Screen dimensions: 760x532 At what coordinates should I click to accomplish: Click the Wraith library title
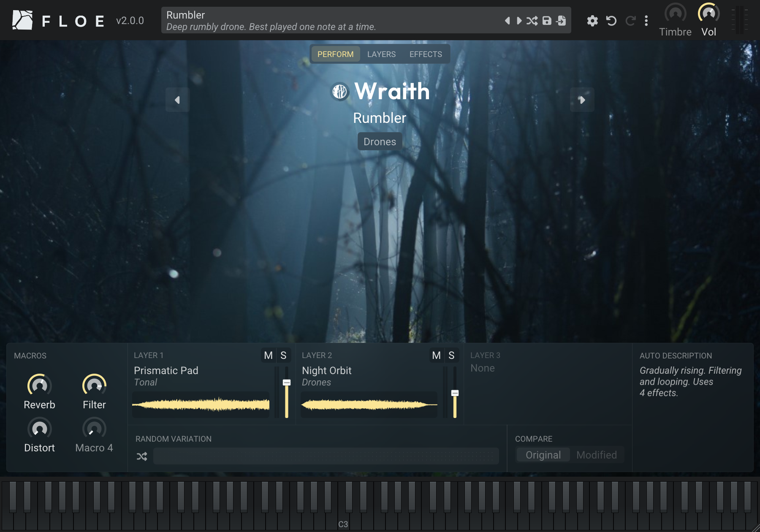point(392,91)
